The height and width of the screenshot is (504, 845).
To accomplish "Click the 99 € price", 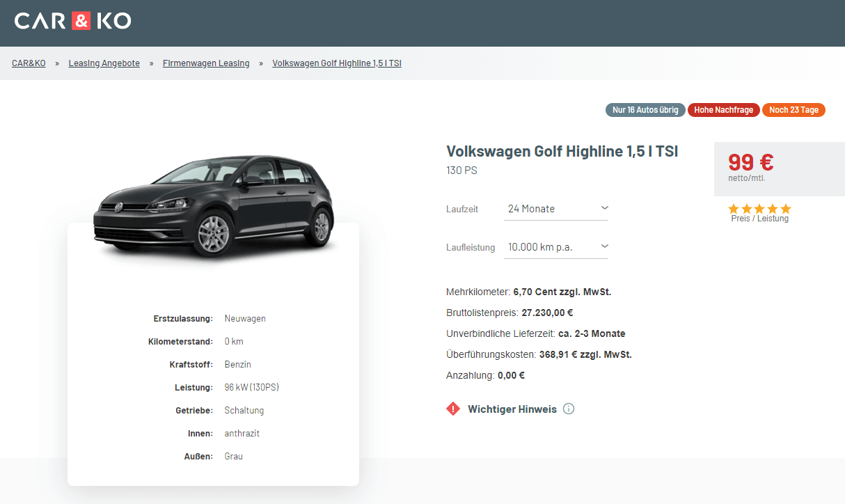I will [751, 162].
